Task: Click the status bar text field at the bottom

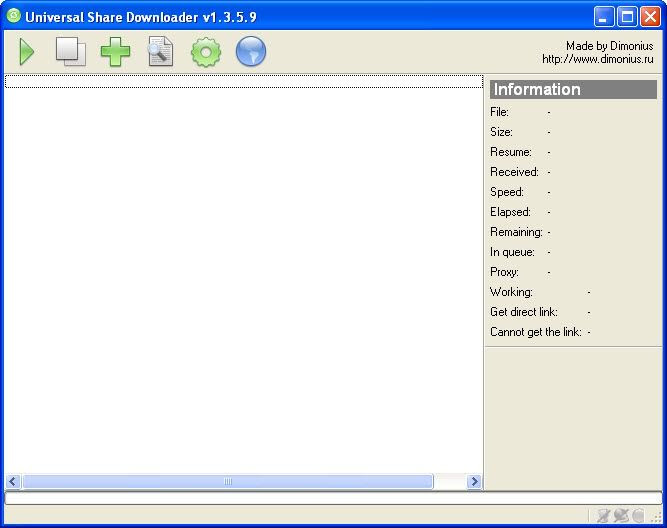Action: [x=334, y=498]
